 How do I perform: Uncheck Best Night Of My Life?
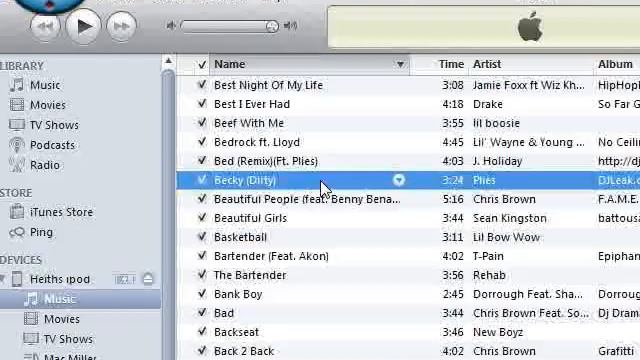(202, 85)
